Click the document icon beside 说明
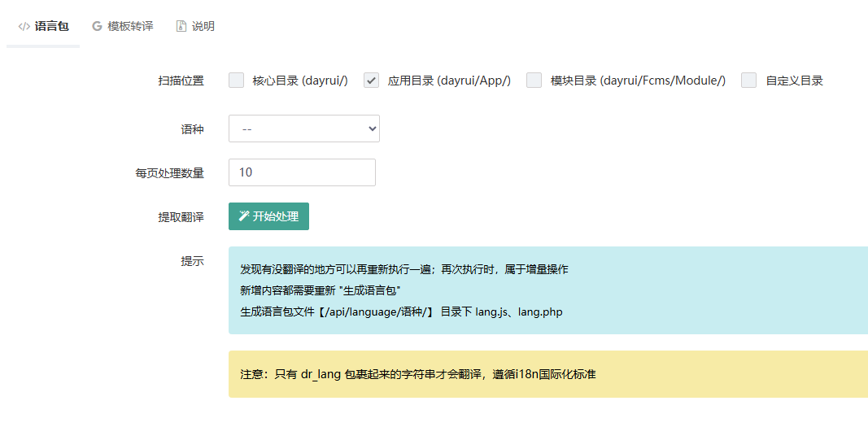 [181, 26]
